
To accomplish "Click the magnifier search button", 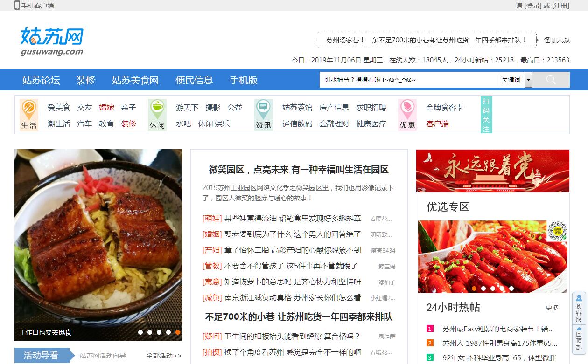I will click(551, 80).
